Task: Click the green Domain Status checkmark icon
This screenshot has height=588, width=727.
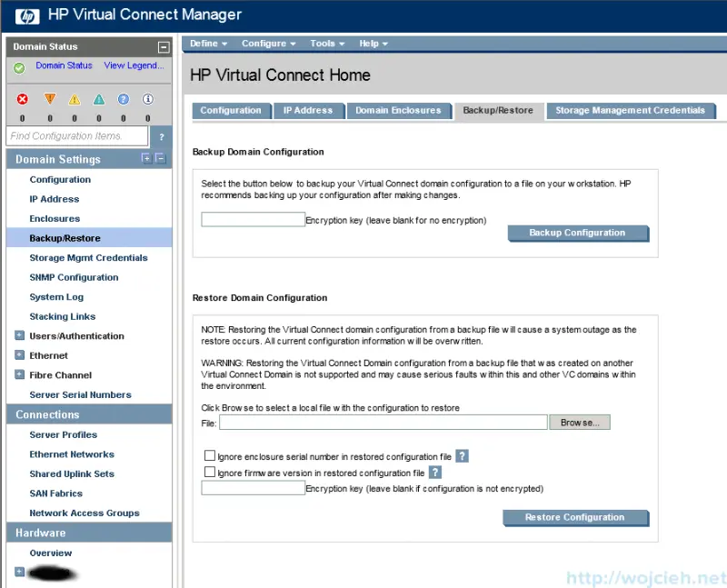Action: click(x=18, y=65)
